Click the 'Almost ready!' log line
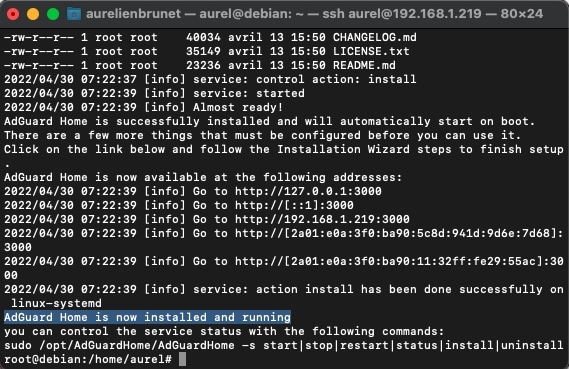This screenshot has width=569, height=369. point(238,107)
